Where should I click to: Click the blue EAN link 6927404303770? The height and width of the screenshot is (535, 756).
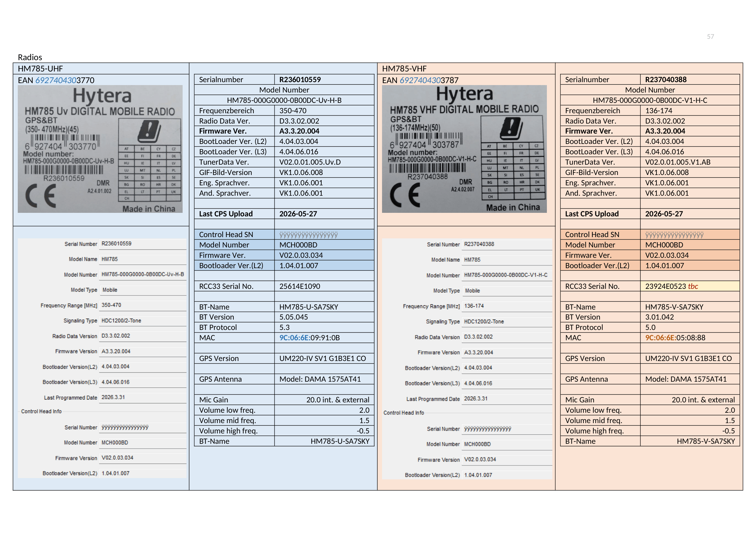56,80
